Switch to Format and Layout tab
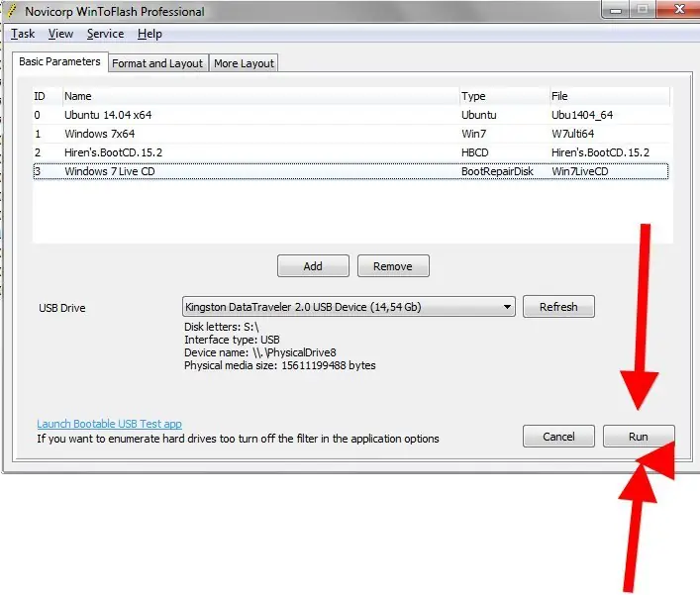Screen dimensions: 700x595 (157, 63)
